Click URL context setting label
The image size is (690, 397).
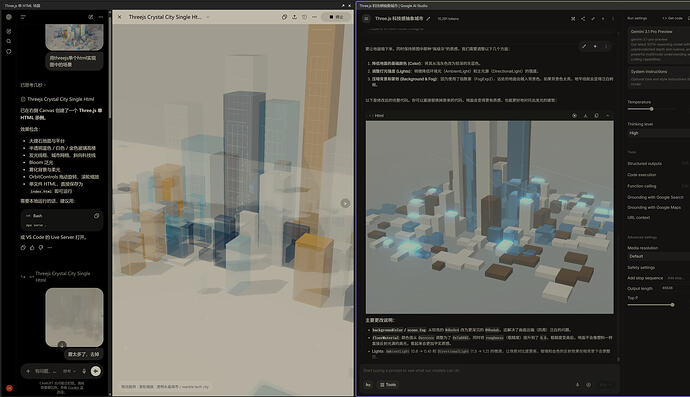tap(638, 217)
